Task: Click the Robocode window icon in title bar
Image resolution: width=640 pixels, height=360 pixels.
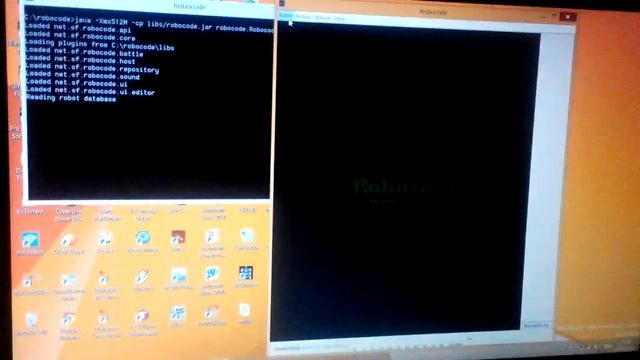Action: 282,4
